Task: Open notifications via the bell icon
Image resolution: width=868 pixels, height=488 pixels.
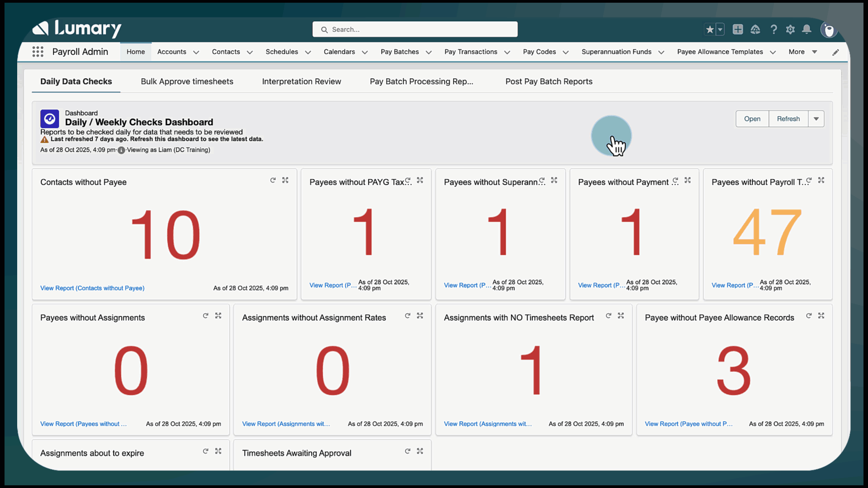Action: (x=807, y=29)
